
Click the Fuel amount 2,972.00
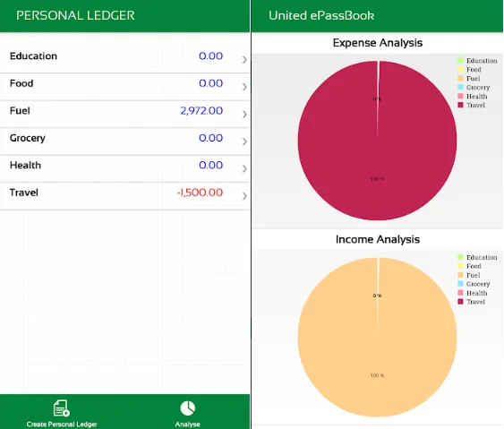click(201, 111)
